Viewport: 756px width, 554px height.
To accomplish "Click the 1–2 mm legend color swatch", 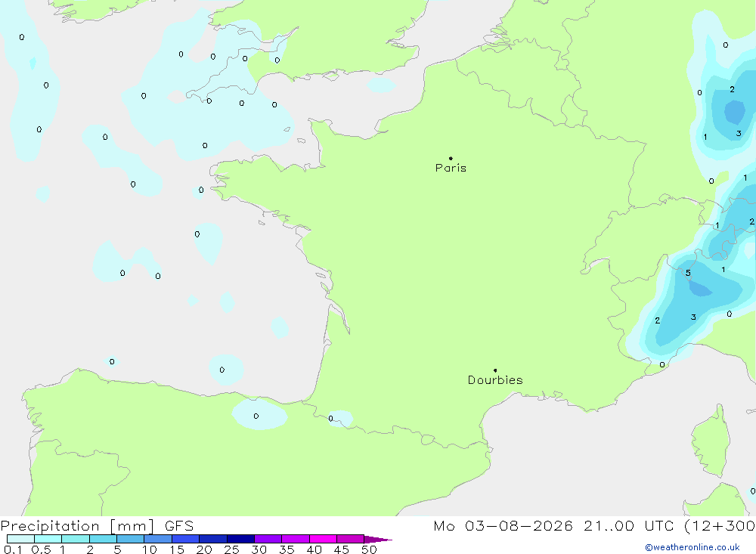I will point(76,539).
